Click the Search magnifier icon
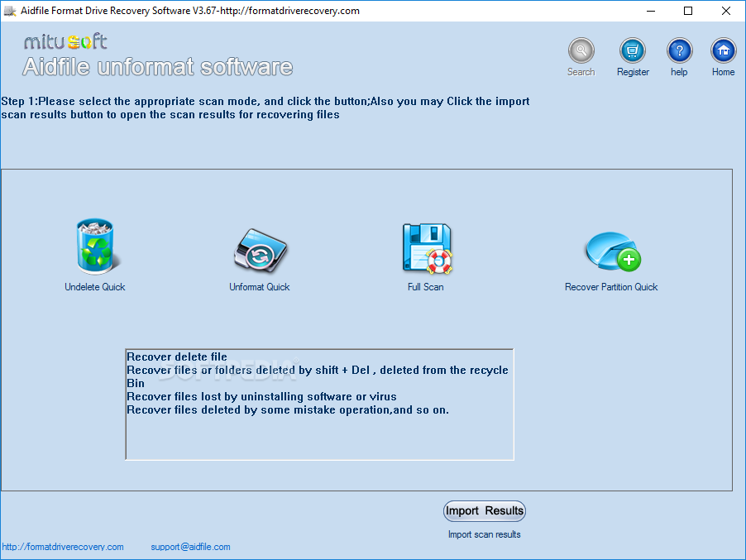 coord(581,50)
